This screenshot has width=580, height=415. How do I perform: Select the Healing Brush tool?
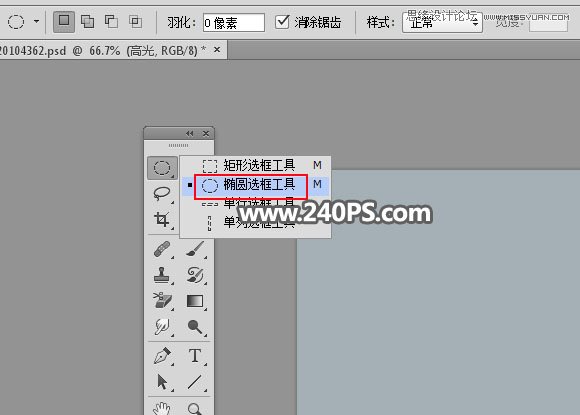(x=162, y=249)
